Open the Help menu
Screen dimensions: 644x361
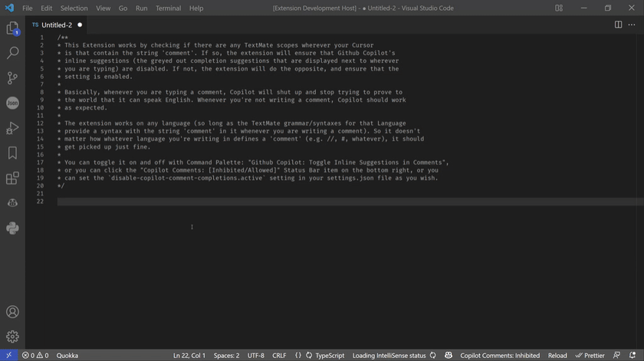[196, 8]
